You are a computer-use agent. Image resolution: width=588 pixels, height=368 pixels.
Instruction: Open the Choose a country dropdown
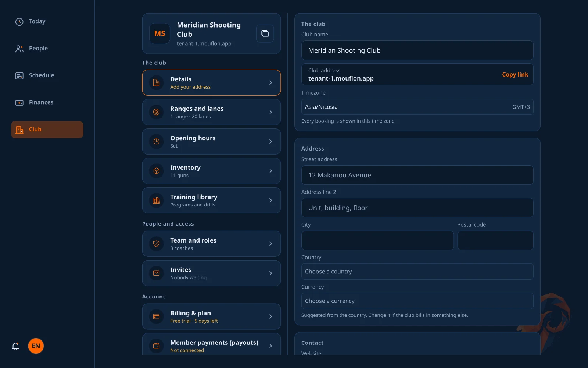417,272
